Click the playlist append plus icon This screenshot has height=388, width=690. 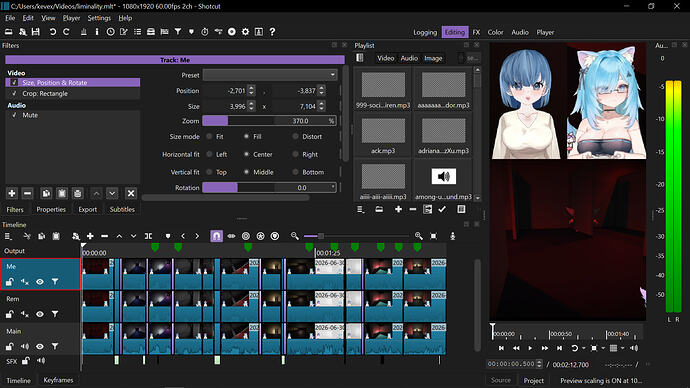coord(398,209)
